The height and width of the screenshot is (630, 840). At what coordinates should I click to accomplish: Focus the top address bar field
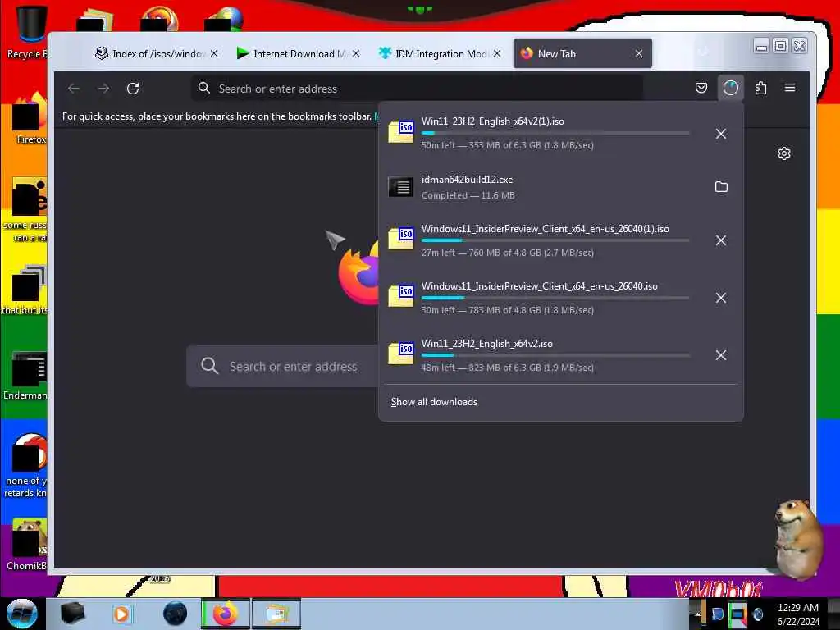pyautogui.click(x=417, y=89)
